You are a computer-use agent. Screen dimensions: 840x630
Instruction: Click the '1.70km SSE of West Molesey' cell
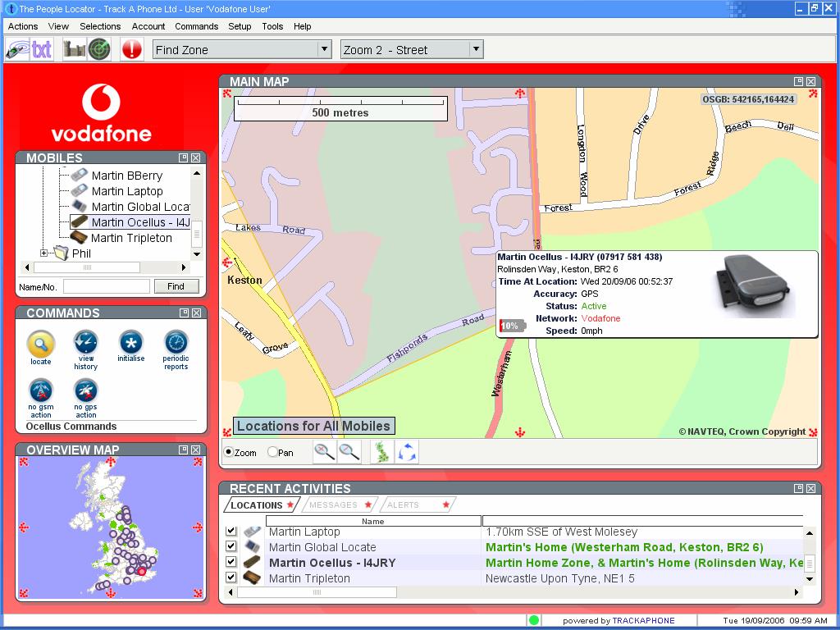tap(561, 532)
